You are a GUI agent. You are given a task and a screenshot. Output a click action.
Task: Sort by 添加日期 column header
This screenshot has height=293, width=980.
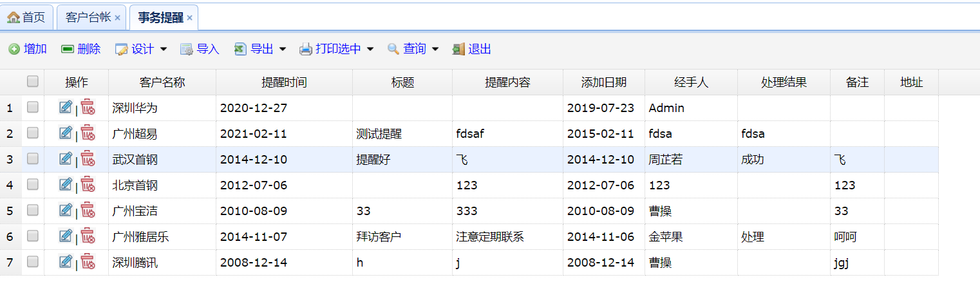[x=604, y=82]
